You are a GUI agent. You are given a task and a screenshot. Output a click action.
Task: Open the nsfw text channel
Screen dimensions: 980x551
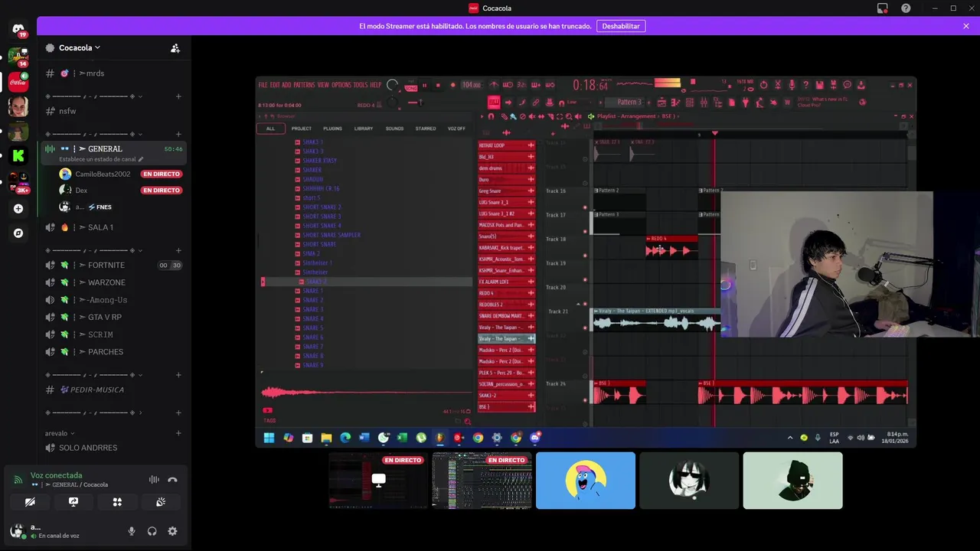pyautogui.click(x=113, y=111)
